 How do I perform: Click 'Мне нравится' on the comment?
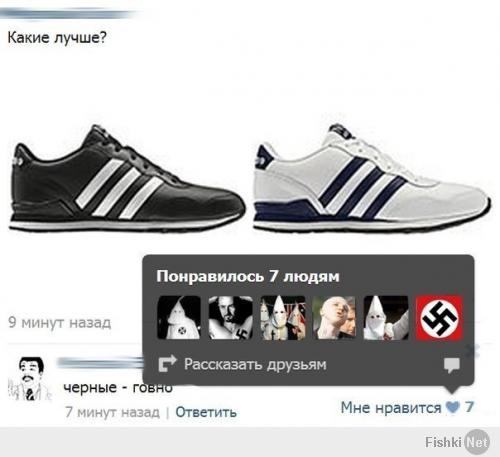pyautogui.click(x=391, y=407)
